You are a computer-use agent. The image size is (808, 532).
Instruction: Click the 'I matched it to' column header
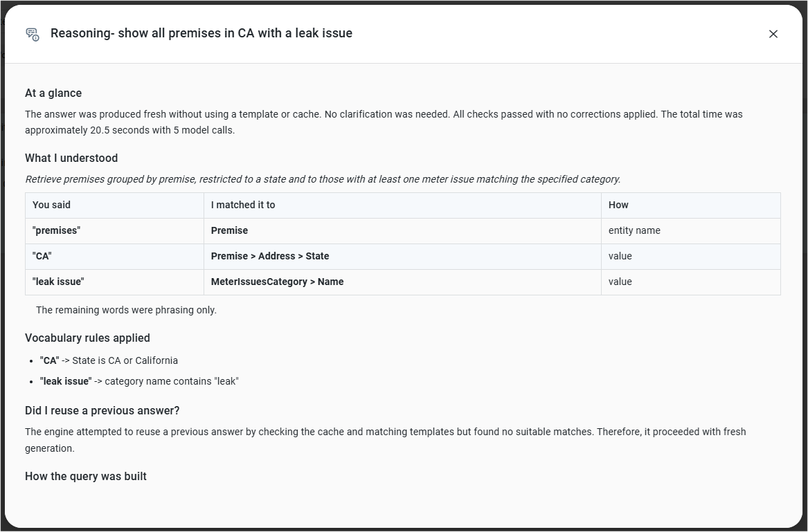[x=402, y=205]
